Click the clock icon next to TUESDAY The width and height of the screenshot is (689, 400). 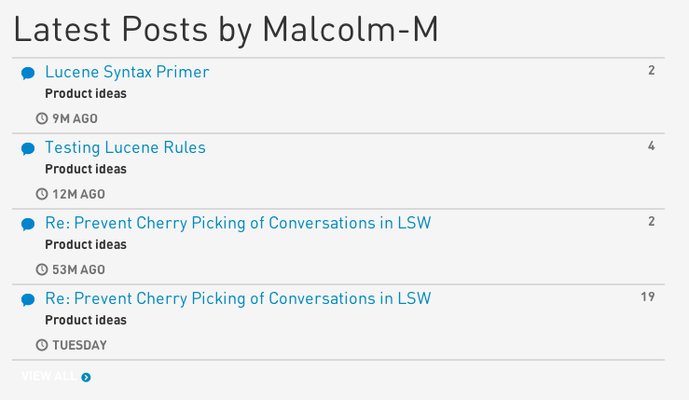(42, 345)
